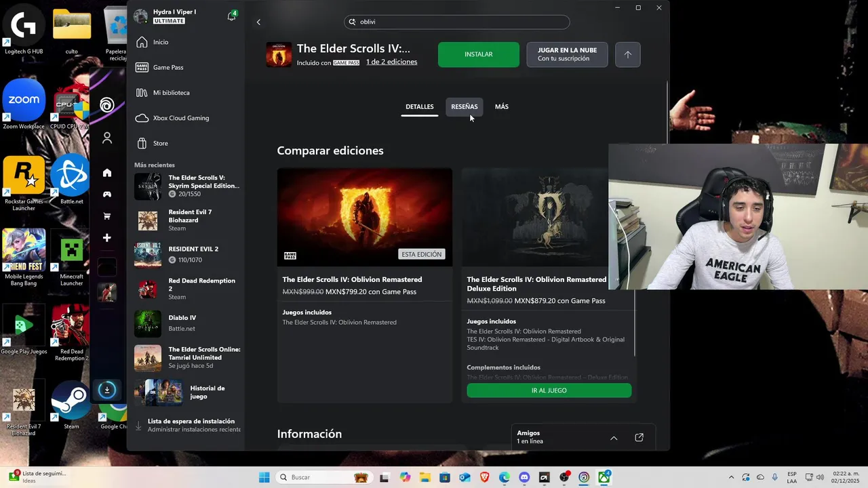Click the Deluxe Edition artwork
This screenshot has width=868, height=488.
pyautogui.click(x=534, y=217)
